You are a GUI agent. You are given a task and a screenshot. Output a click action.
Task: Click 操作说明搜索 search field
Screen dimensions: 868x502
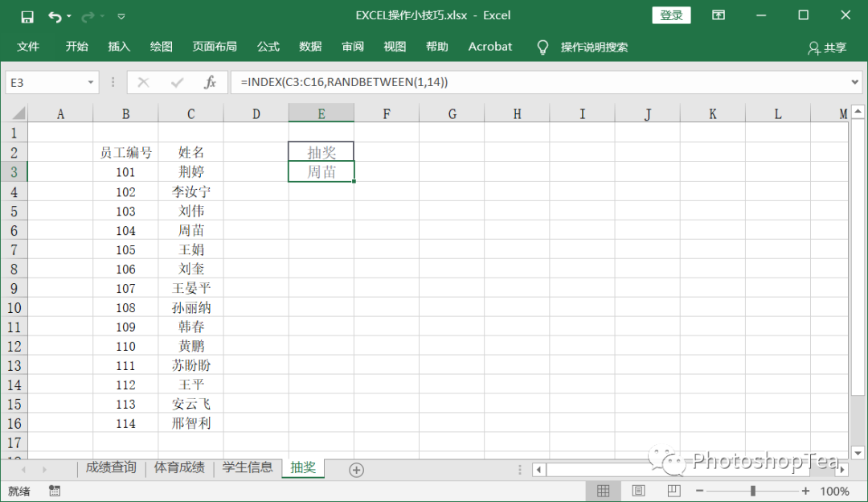(594, 47)
